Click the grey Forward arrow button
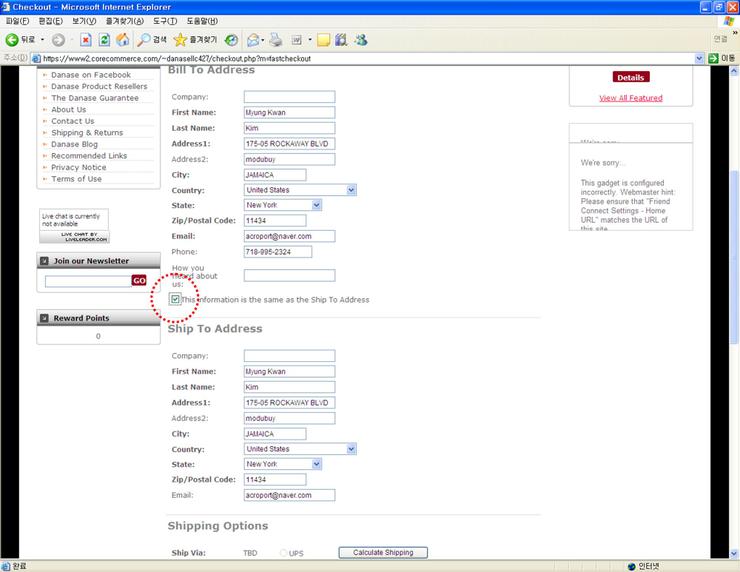740x572 pixels. tap(58, 40)
